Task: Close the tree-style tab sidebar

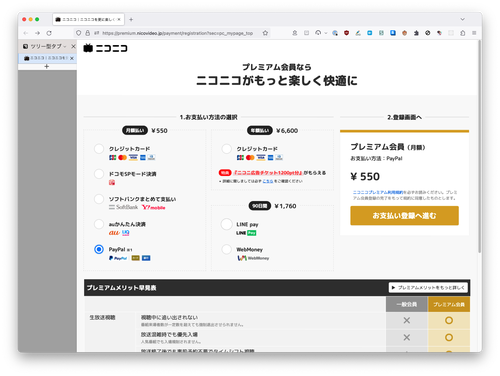Action: point(73,46)
